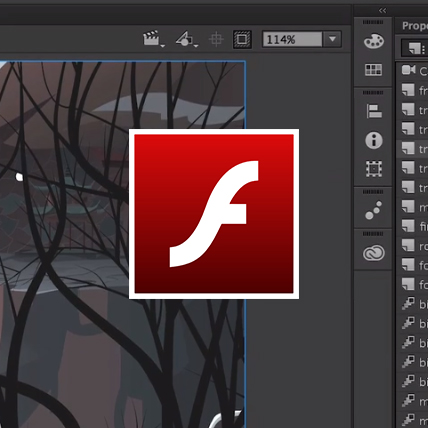This screenshot has width=428, height=428.
Task: Open the Align panel icon
Action: coord(374,111)
